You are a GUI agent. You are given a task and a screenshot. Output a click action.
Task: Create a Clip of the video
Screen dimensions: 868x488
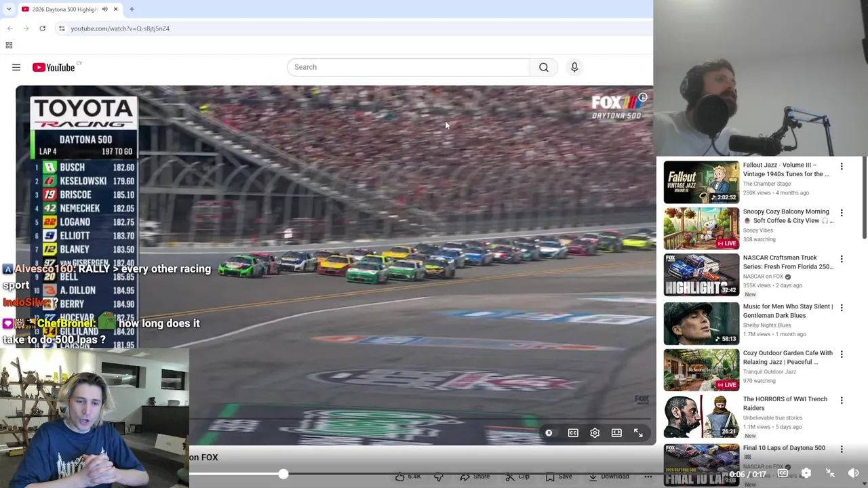(517, 476)
